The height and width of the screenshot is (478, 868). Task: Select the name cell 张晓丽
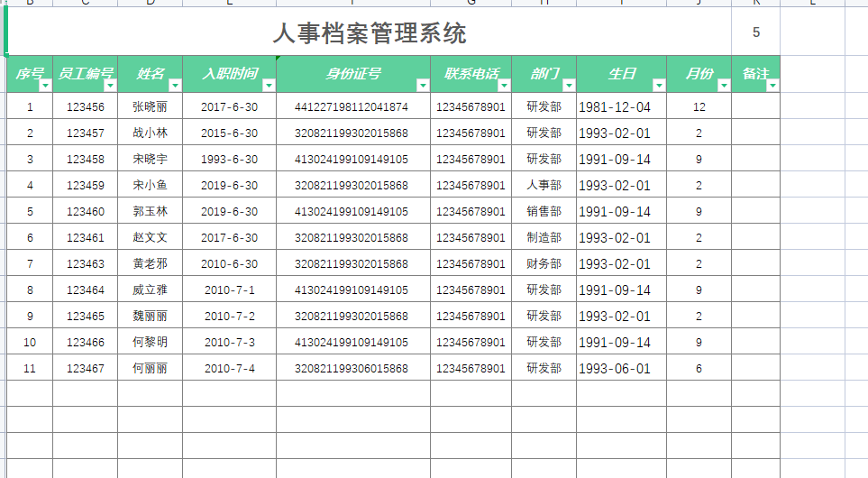click(x=150, y=107)
